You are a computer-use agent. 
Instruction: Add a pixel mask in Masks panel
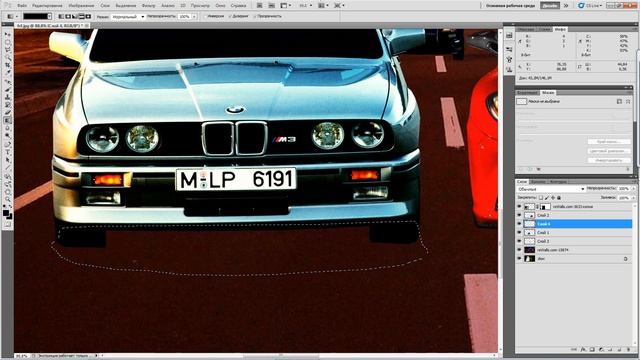[x=620, y=101]
